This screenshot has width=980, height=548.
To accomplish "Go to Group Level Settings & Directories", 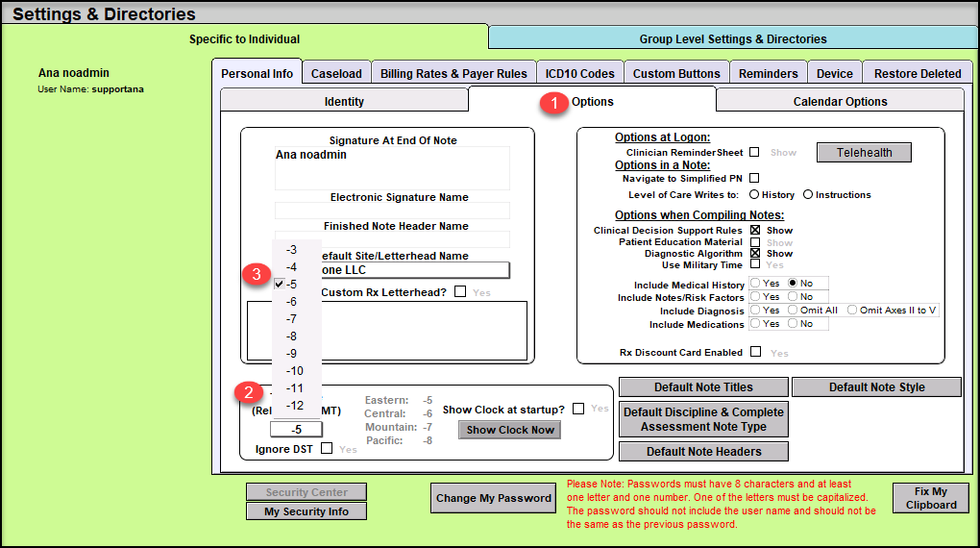I will (733, 39).
